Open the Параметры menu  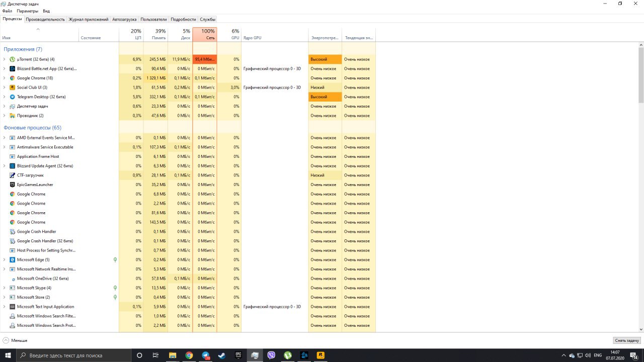(27, 11)
